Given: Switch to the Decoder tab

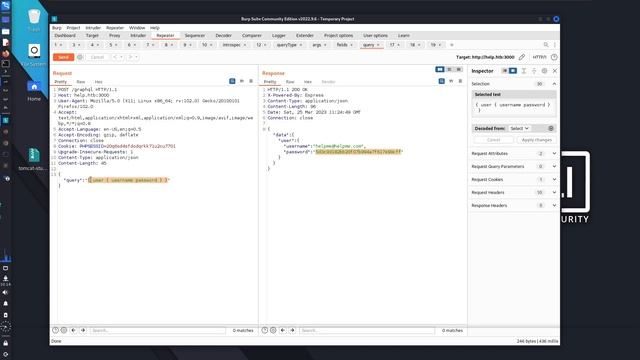Looking at the screenshot, I should pyautogui.click(x=223, y=36).
